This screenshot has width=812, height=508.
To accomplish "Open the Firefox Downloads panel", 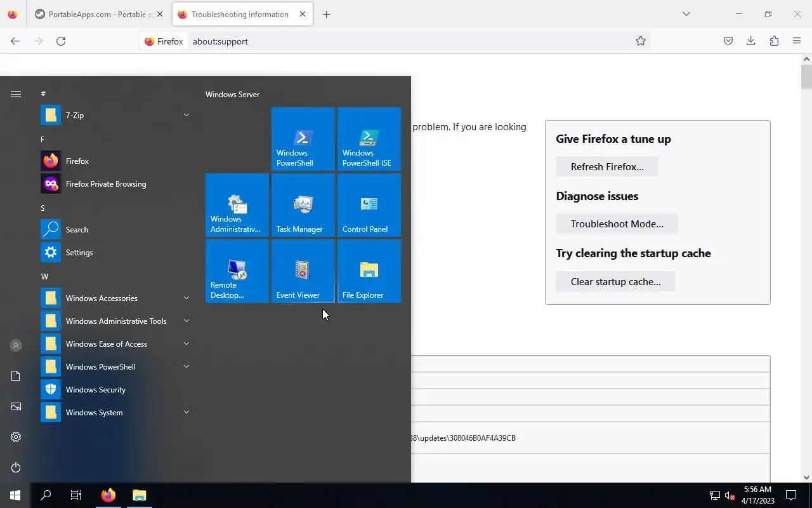I will [x=751, y=41].
